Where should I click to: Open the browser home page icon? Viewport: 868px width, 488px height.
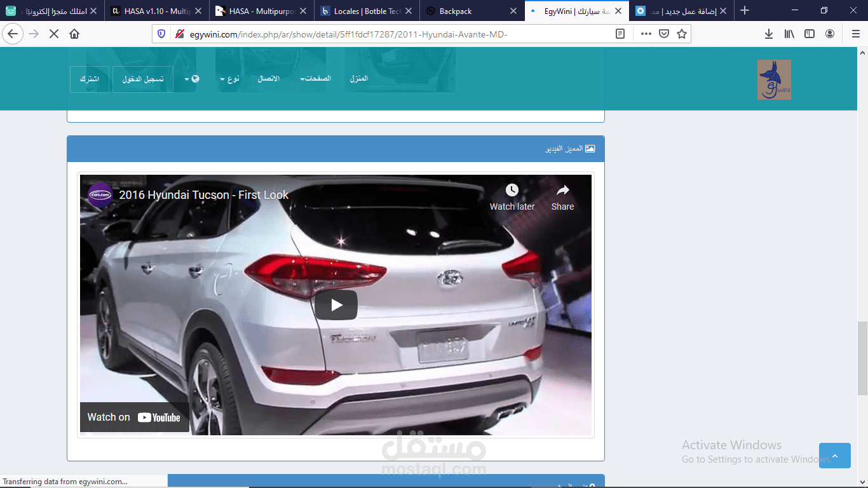click(74, 34)
